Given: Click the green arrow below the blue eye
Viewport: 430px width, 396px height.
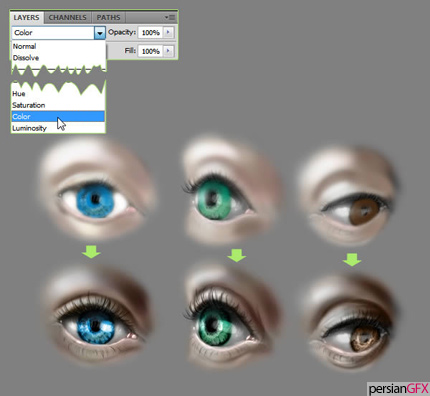Looking at the screenshot, I should 91,252.
